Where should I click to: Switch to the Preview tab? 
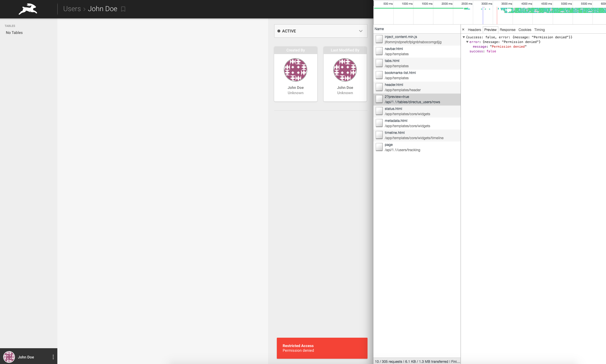[490, 30]
